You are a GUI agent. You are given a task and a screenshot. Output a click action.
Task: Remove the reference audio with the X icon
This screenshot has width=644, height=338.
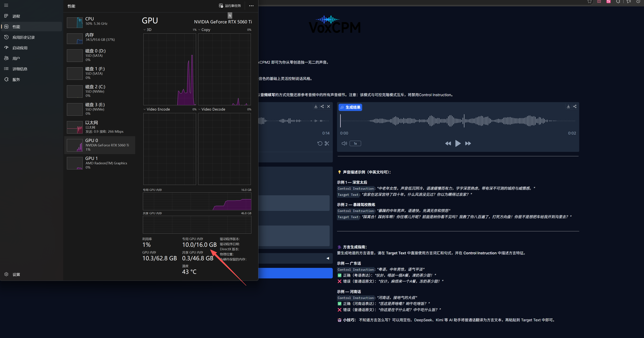(x=329, y=106)
